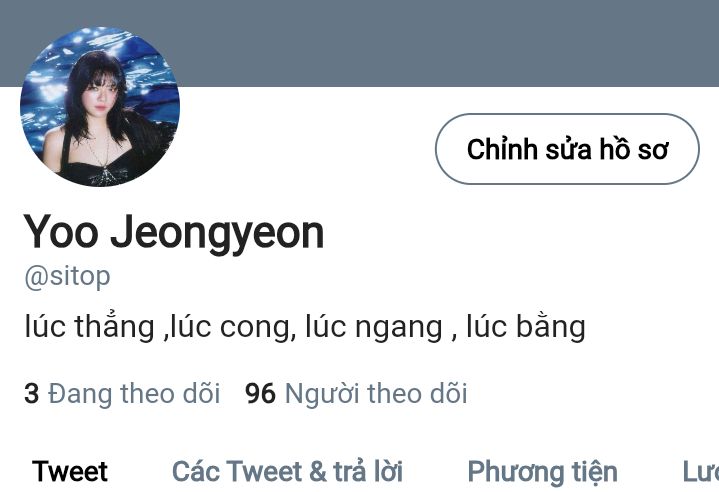Click the Đang theo dõi label
The image size is (719, 492).
(134, 393)
